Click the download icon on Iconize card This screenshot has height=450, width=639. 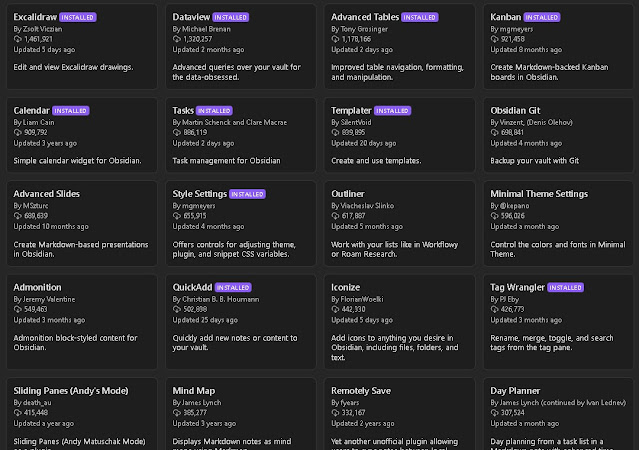coord(335,309)
